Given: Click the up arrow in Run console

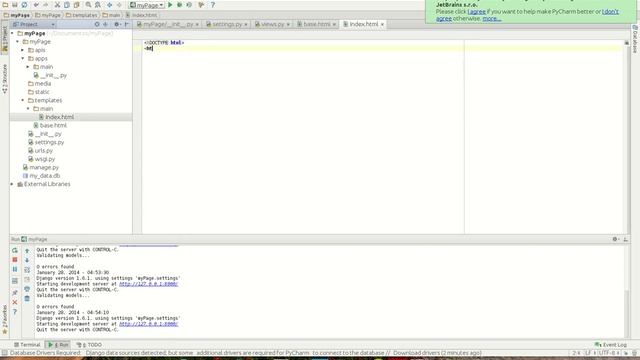Looking at the screenshot, I should 27,251.
